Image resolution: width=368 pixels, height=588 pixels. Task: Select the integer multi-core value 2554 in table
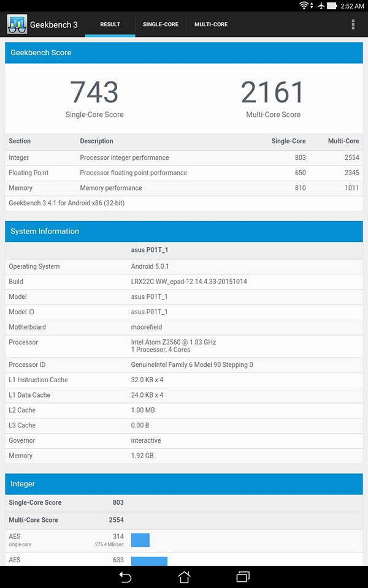coord(352,158)
